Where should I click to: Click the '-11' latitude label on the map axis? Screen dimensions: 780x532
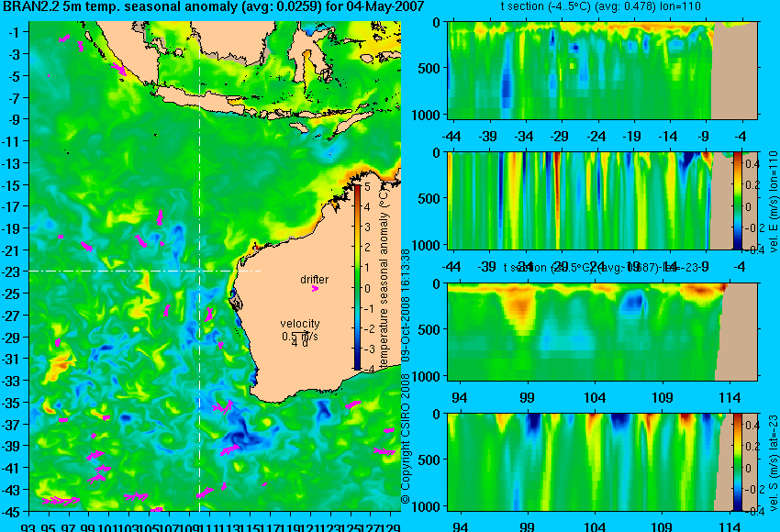click(11, 142)
